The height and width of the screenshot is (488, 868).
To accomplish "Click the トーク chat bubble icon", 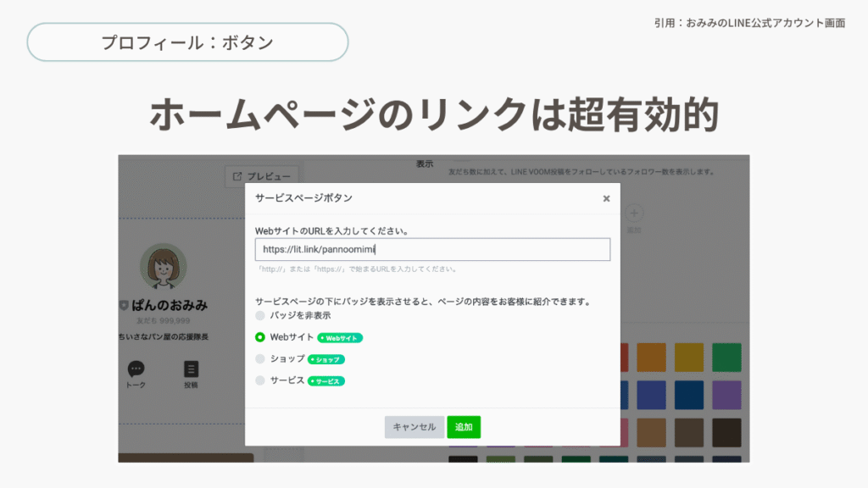I will 135,369.
